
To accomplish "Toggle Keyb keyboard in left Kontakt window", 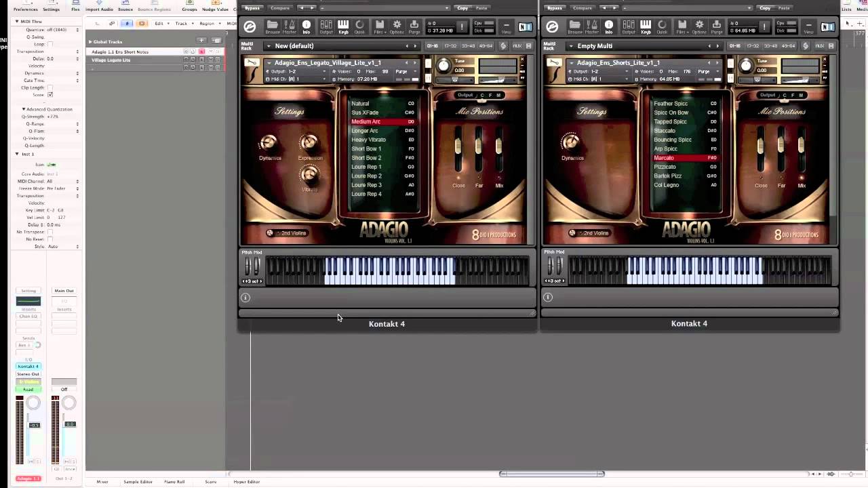I will tap(343, 26).
